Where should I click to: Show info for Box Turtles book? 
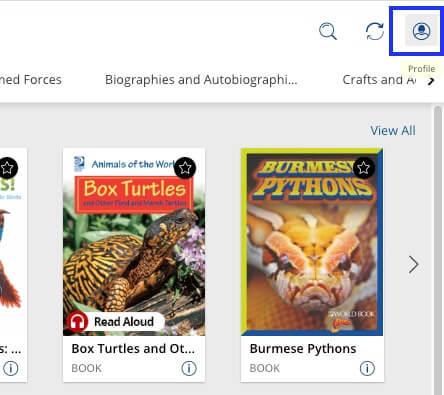[x=189, y=368]
